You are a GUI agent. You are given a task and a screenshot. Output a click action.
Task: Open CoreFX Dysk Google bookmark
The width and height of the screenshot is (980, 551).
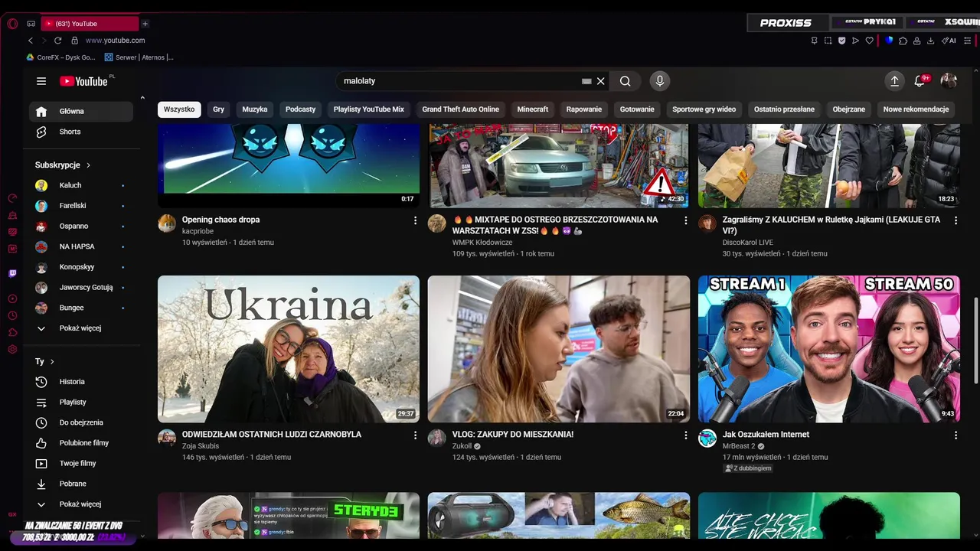point(60,57)
